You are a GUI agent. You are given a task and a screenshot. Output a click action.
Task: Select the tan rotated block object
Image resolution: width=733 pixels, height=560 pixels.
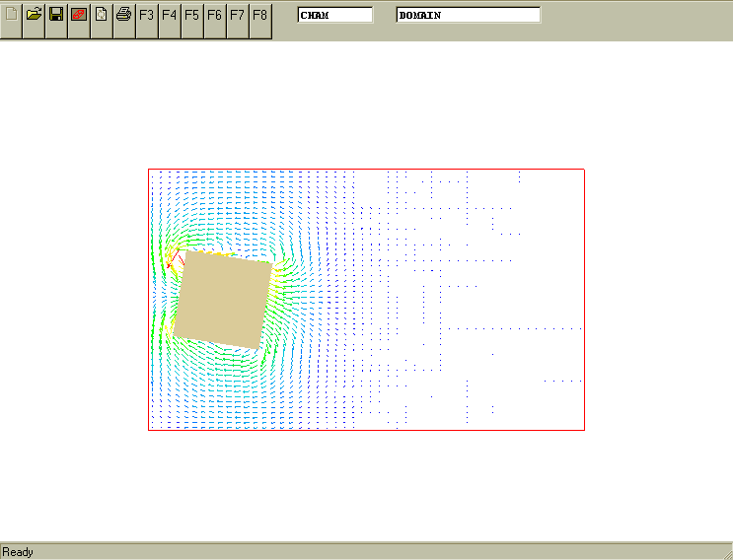223,299
